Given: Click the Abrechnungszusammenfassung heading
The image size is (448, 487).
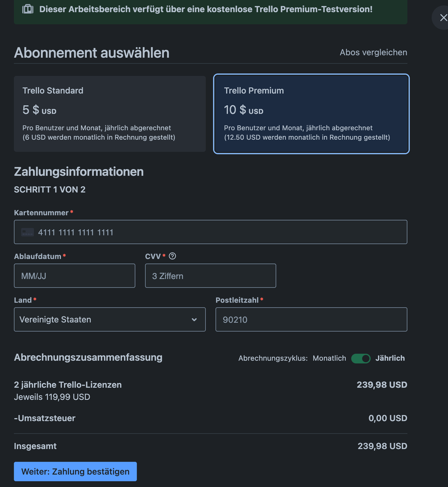Looking at the screenshot, I should [88, 357].
